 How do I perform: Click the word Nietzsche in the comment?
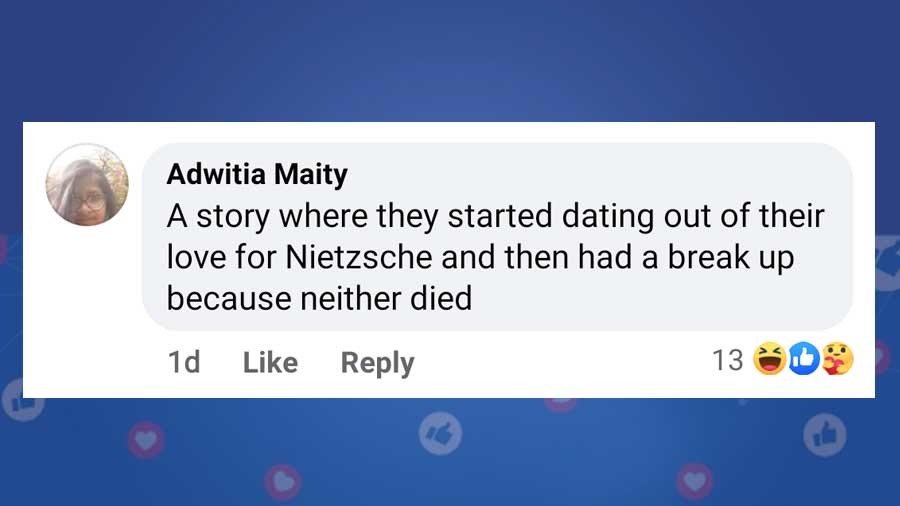point(359,257)
